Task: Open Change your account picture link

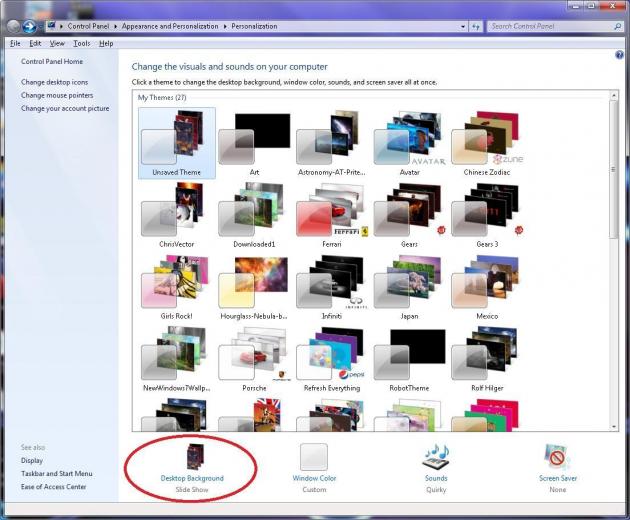Action: click(65, 109)
